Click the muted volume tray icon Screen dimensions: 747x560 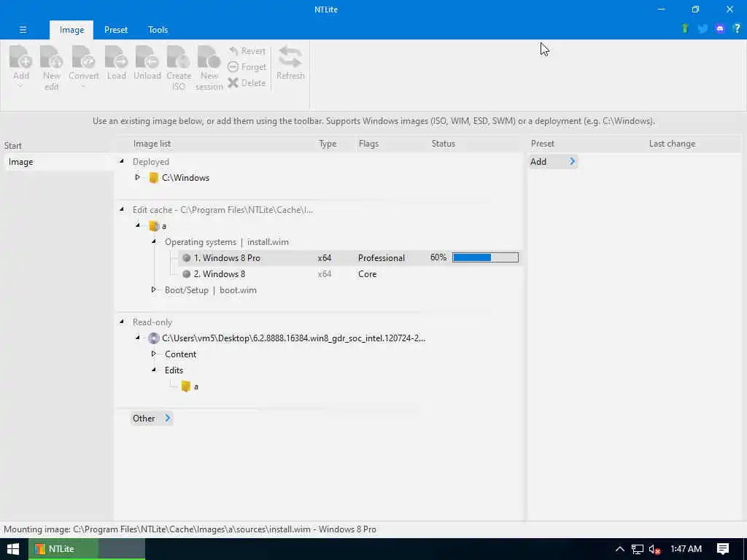pos(654,550)
